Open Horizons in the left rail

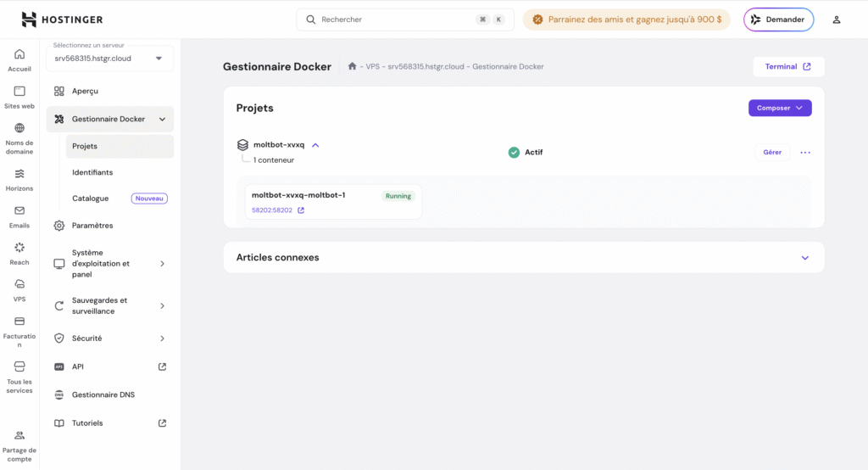click(19, 180)
